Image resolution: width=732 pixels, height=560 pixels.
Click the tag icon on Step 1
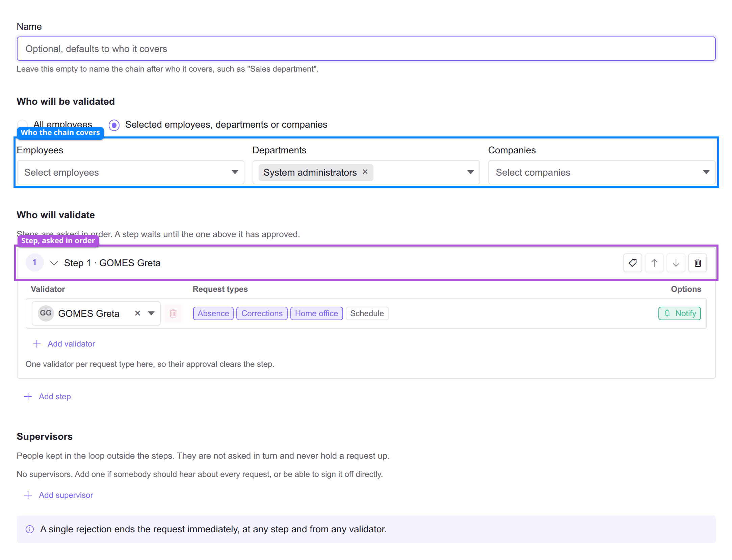pyautogui.click(x=632, y=263)
